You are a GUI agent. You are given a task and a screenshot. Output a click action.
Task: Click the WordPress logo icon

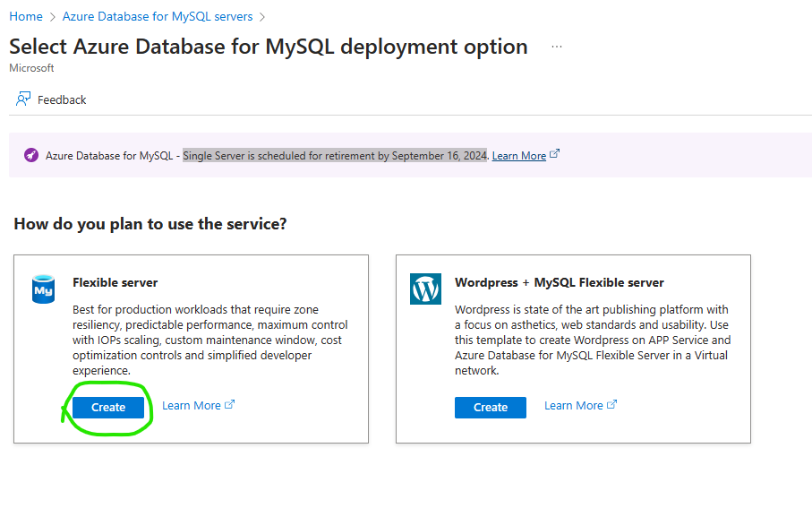tap(424, 289)
